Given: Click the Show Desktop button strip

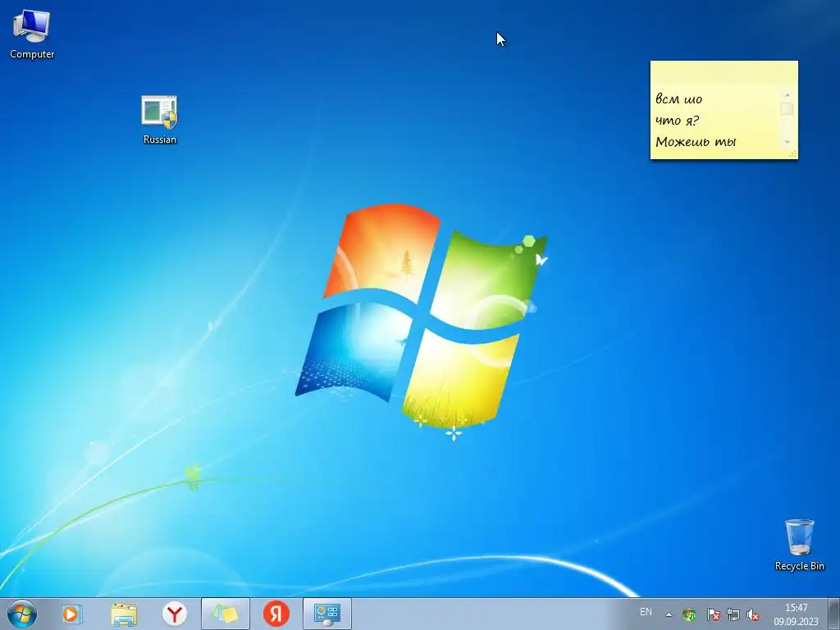Looking at the screenshot, I should pyautogui.click(x=834, y=614).
